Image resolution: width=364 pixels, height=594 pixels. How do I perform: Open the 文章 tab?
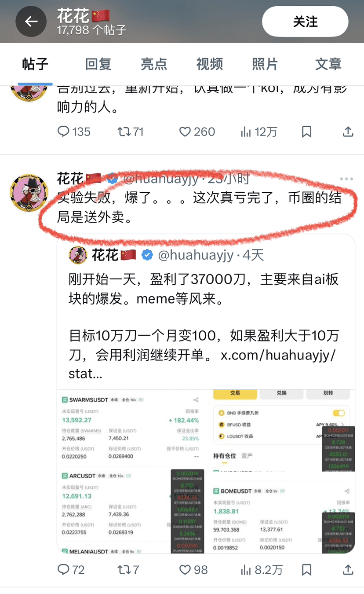[x=328, y=64]
